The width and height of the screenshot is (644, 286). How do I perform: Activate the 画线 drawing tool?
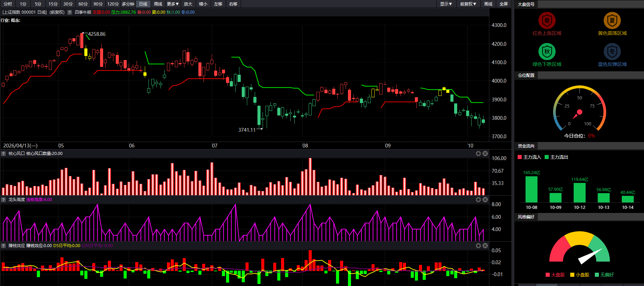pyautogui.click(x=488, y=4)
